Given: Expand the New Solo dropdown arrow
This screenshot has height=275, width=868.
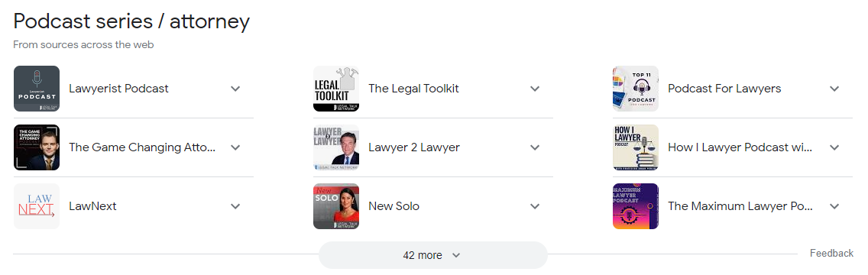Looking at the screenshot, I should pyautogui.click(x=535, y=206).
